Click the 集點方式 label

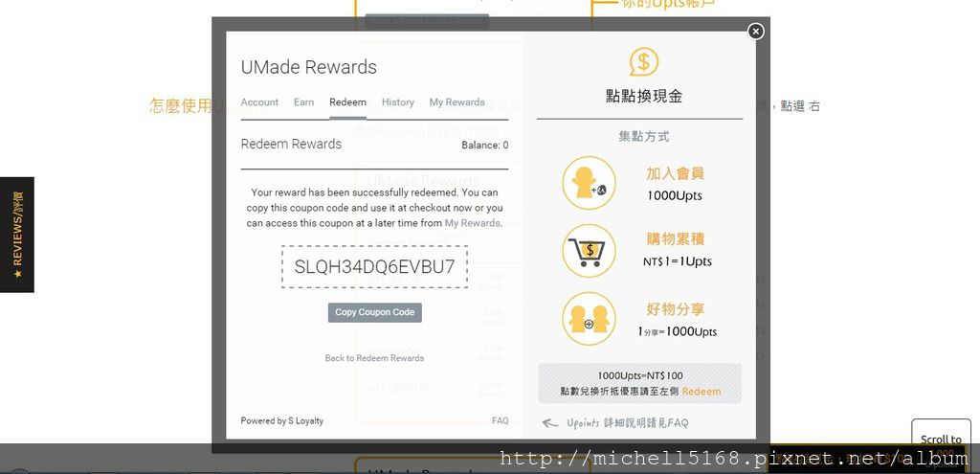point(644,136)
